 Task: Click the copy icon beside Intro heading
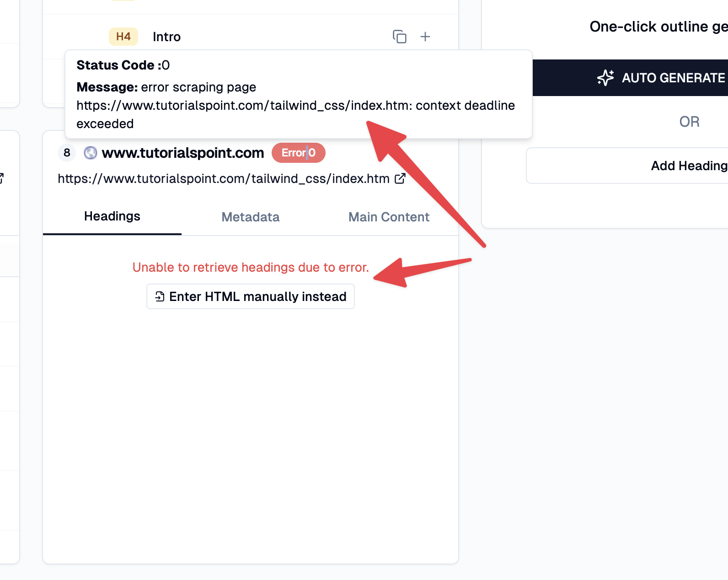pos(399,37)
